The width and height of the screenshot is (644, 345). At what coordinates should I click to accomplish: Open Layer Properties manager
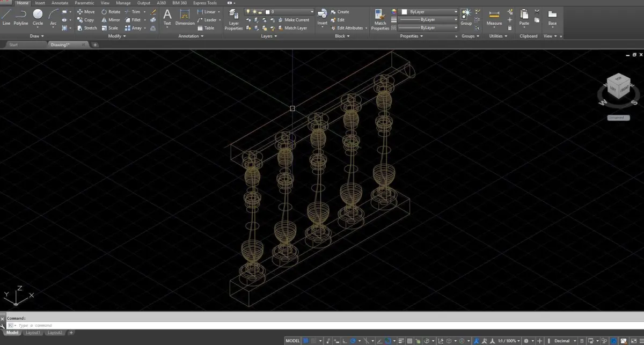tap(233, 19)
